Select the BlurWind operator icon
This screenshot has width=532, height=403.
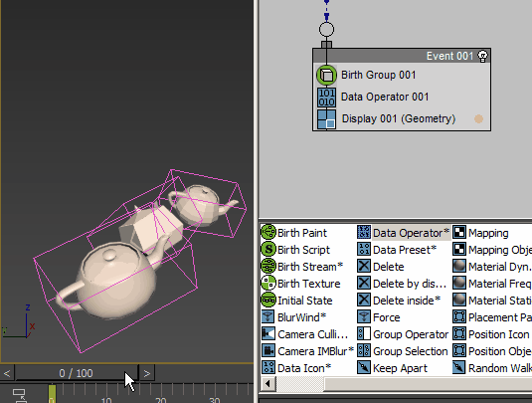coord(268,317)
